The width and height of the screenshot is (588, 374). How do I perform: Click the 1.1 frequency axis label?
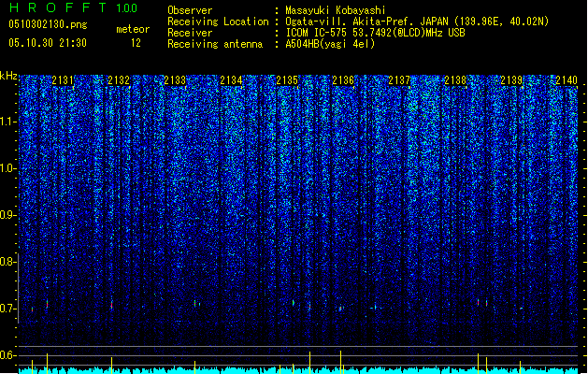(7, 122)
